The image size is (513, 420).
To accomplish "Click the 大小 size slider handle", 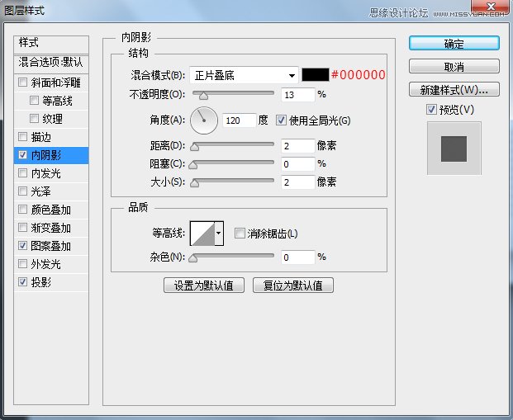I will click(194, 183).
